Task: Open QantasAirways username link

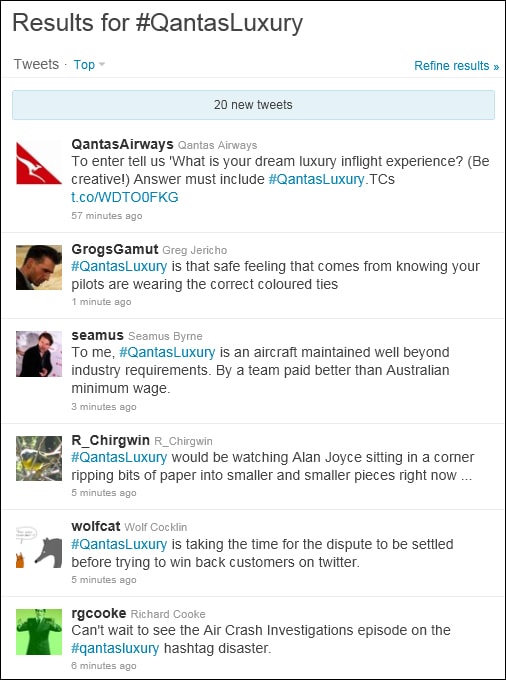Action: (x=122, y=144)
